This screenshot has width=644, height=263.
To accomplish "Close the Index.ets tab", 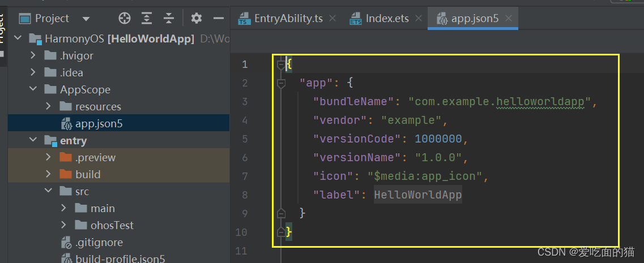I will 419,19.
